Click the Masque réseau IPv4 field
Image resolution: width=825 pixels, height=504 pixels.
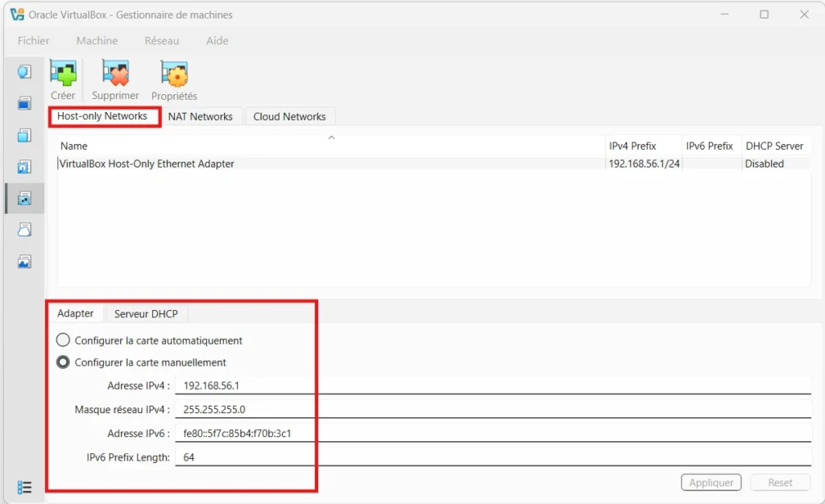493,410
